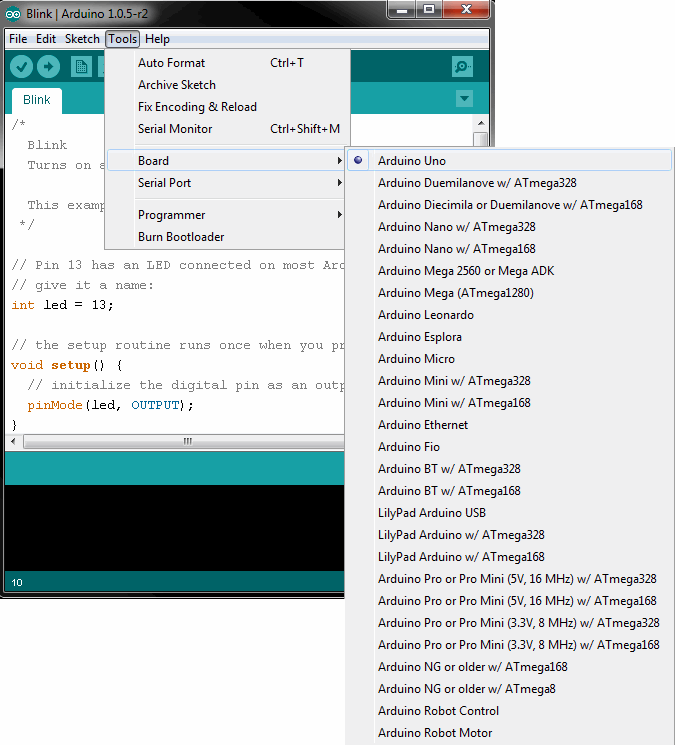The image size is (675, 745).
Task: Select Arduino Diecimila or Duemilanove w/ ATmega168
Action: [x=510, y=205]
